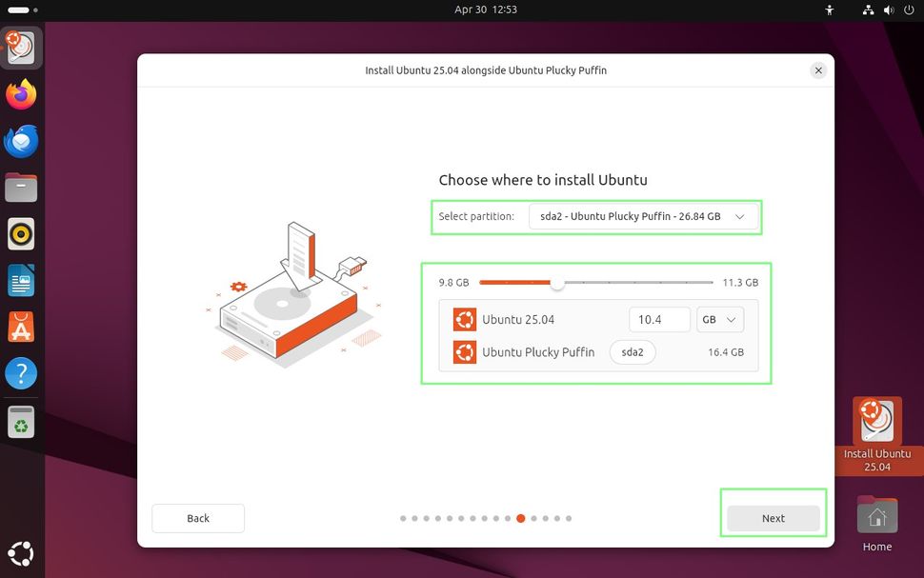Launch LibreOffice Writer from dock
Screen dimensions: 924x578
pos(21,280)
